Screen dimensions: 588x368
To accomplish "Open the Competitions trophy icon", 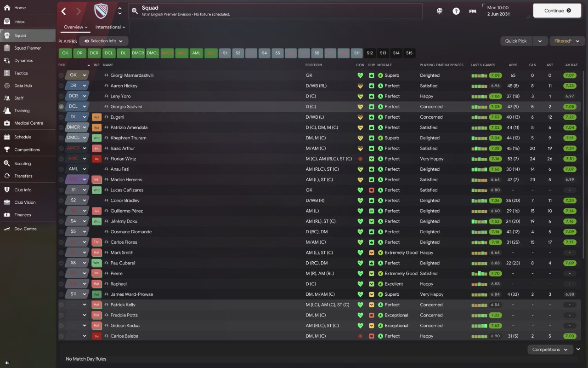I will [7, 149].
